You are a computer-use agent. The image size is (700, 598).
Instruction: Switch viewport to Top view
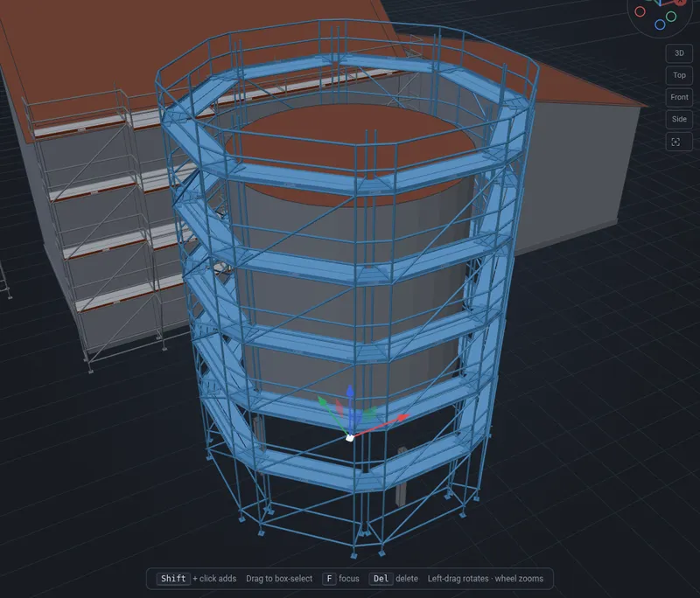click(x=679, y=75)
